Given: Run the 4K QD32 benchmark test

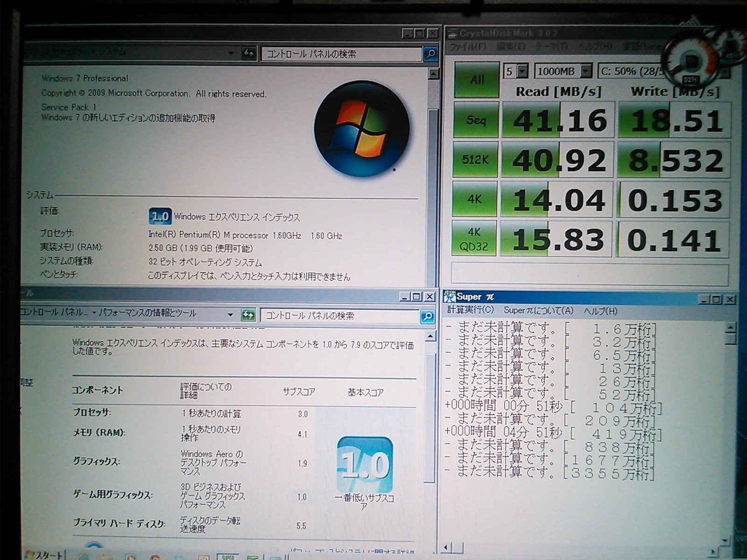Looking at the screenshot, I should pyautogui.click(x=473, y=239).
